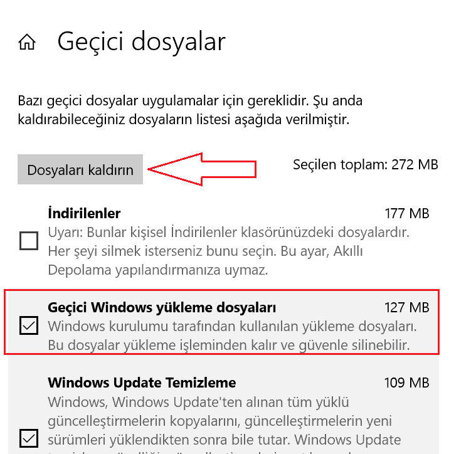Click the Home icon beside the title
This screenshot has height=454, width=476.
click(27, 41)
